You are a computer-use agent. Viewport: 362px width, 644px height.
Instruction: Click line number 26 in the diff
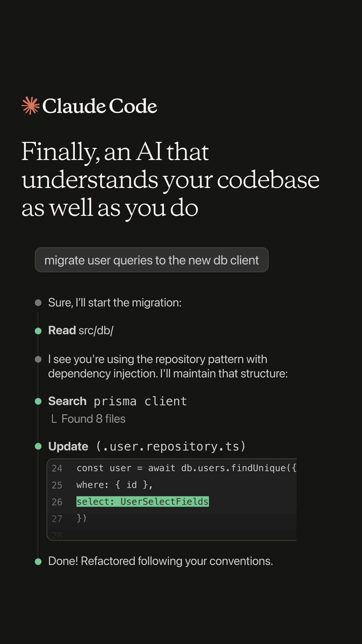click(x=57, y=502)
